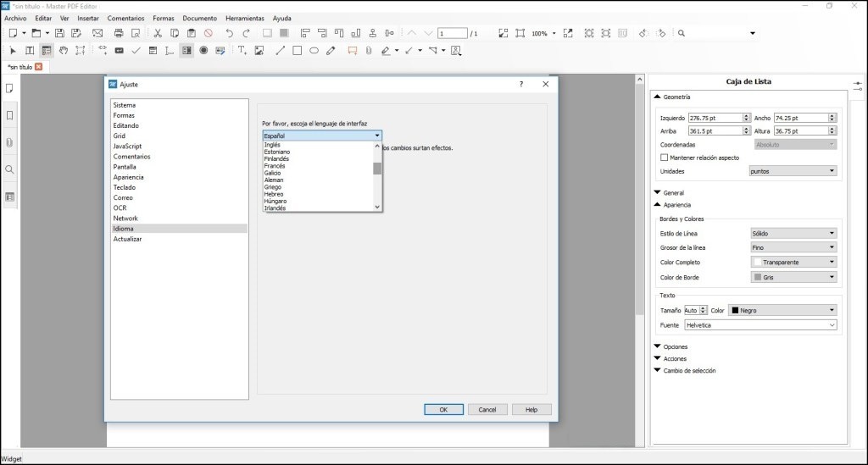Select the Edit Text tool
The width and height of the screenshot is (868, 465).
pyautogui.click(x=30, y=50)
